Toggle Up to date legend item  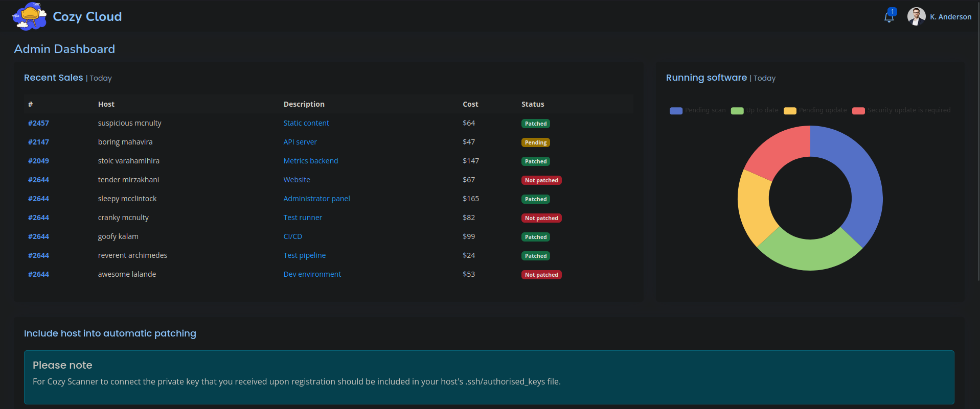tap(755, 110)
